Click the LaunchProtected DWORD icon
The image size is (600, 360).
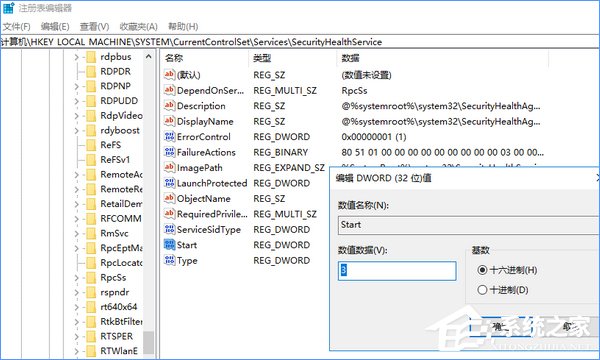coord(169,183)
